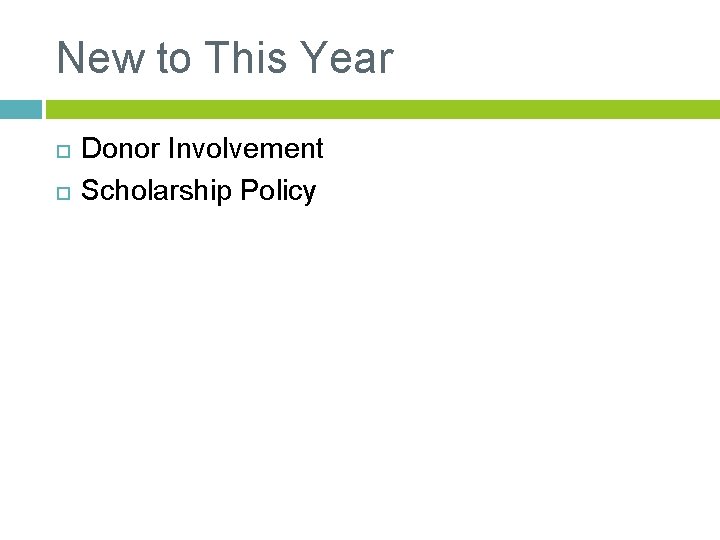Select the Donor Involvement bullet line
Image resolution: width=720 pixels, height=540 pixels.
(202, 149)
